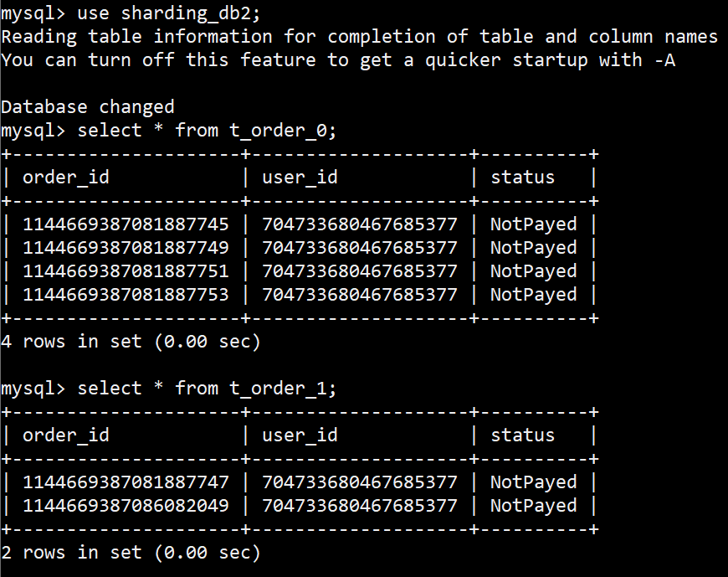
Task: Click the user_id value for order ending 6082049
Action: point(360,506)
